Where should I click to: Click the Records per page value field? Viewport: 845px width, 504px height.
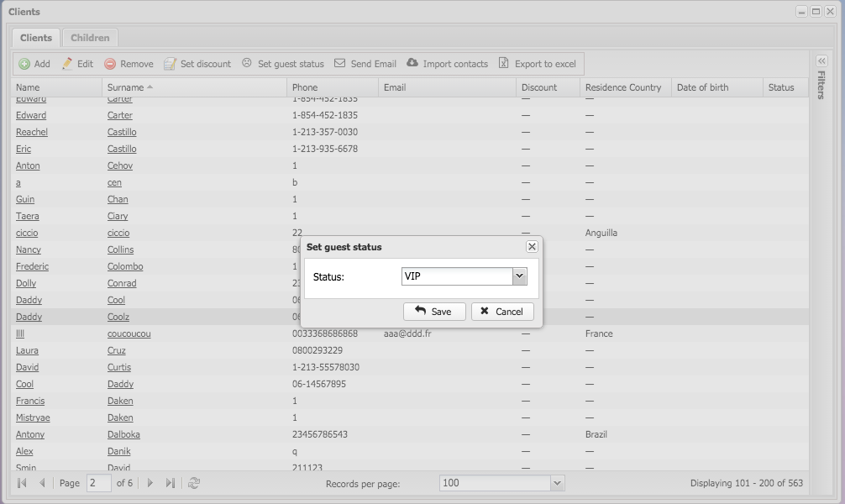(x=496, y=483)
